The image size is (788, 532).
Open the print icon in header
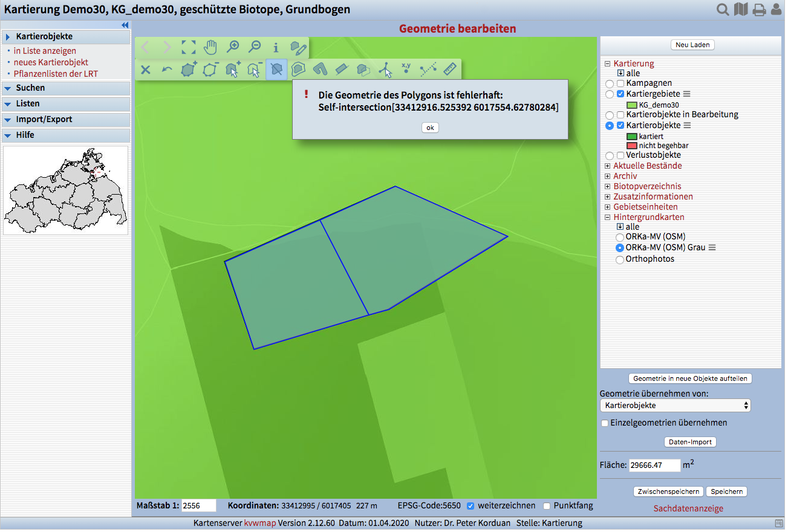tap(758, 10)
